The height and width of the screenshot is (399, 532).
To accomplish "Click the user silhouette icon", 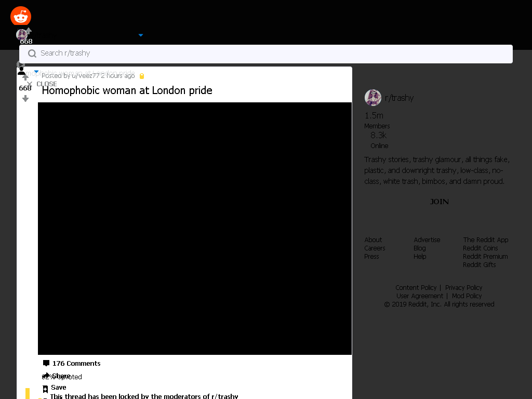I will (x=21, y=71).
